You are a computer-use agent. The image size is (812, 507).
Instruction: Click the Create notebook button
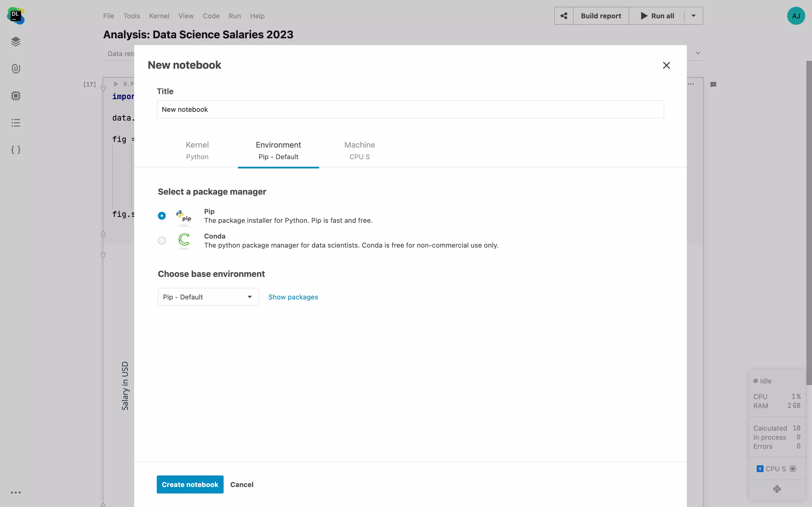(x=190, y=484)
